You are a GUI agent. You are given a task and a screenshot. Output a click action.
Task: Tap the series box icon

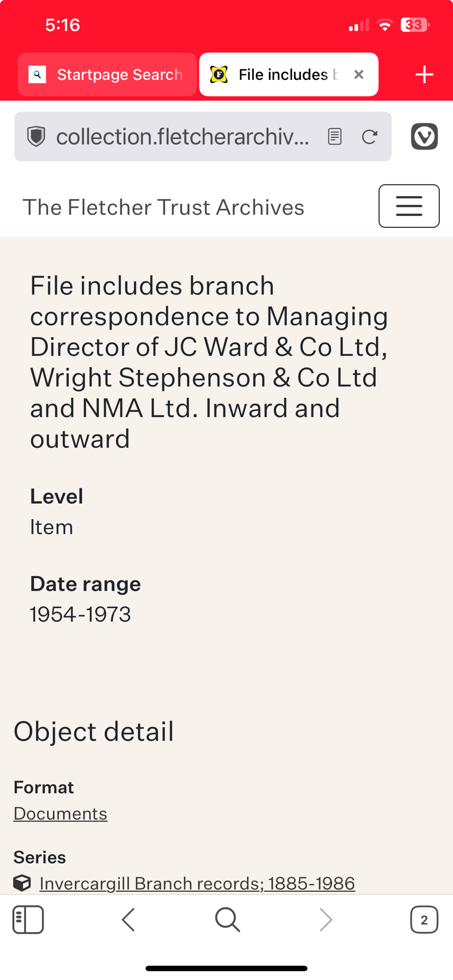(x=22, y=883)
